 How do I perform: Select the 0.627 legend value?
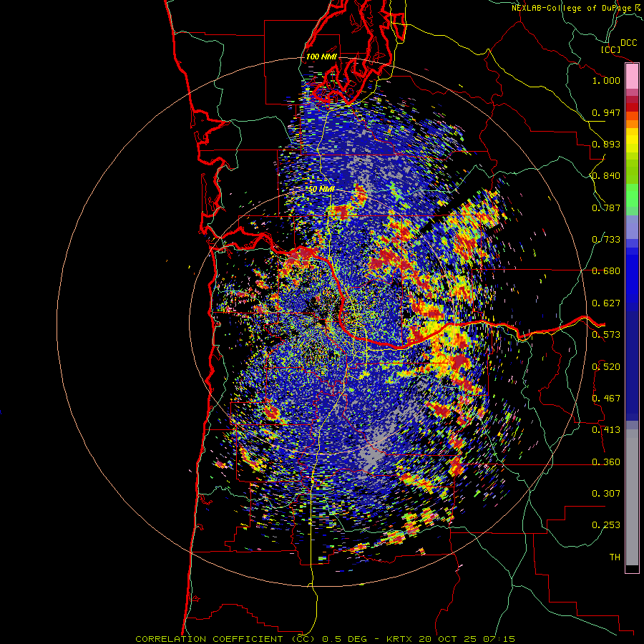pos(606,303)
